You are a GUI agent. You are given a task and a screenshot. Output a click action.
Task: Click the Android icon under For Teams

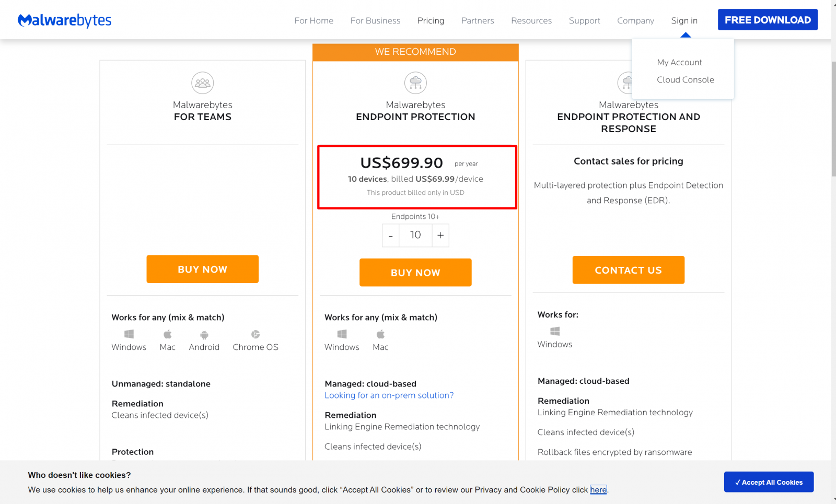[x=204, y=335]
